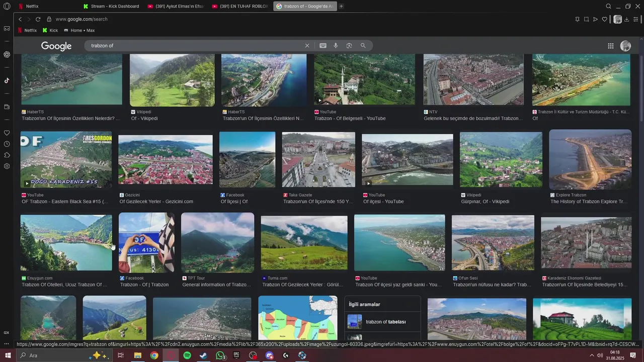
Task: Open Spotify from the taskbar
Action: (x=187, y=355)
